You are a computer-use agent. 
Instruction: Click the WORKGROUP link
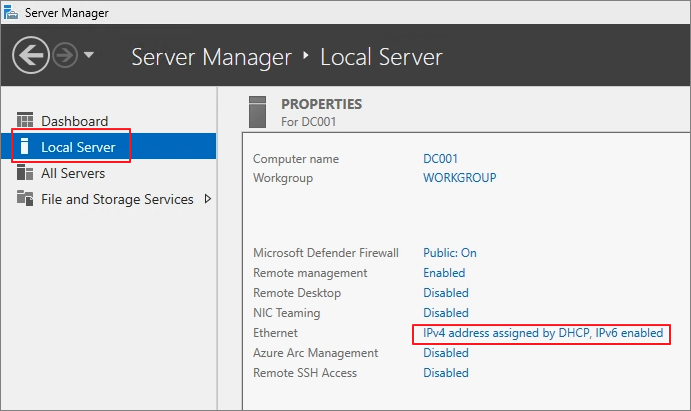pyautogui.click(x=460, y=178)
